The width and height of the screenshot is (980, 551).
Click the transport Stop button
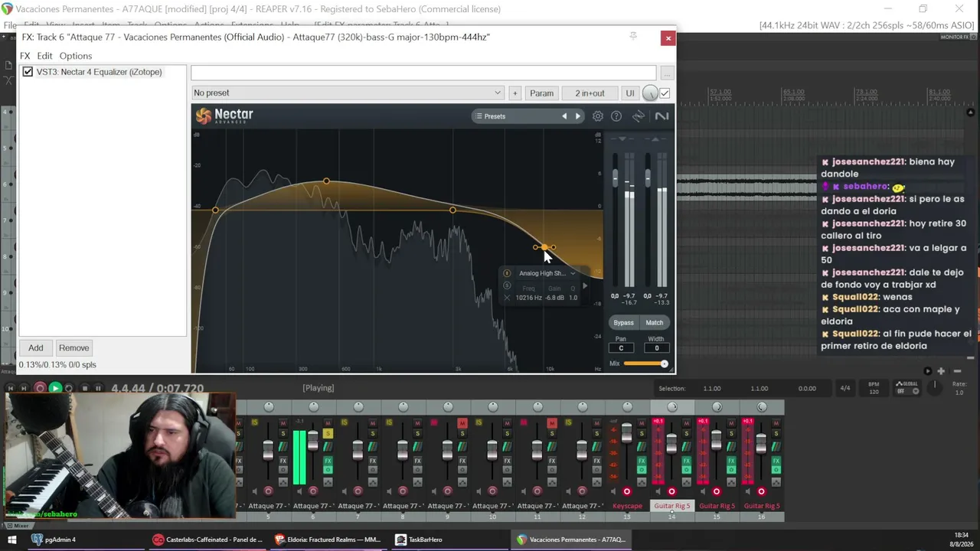84,388
